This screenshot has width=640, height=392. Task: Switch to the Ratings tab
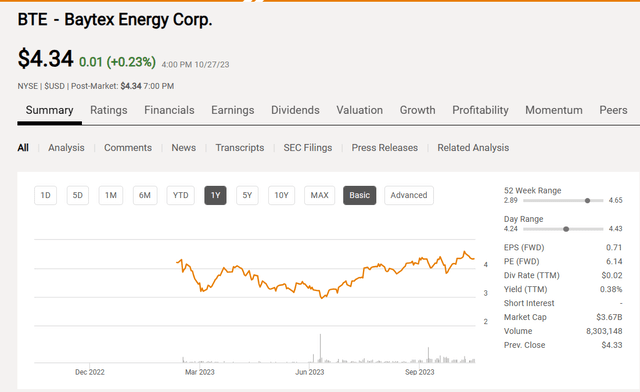109,110
